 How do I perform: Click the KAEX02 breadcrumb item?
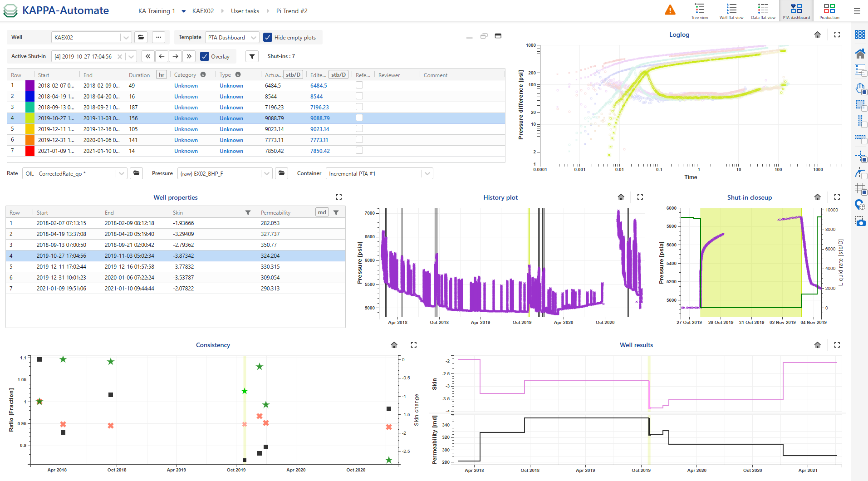[x=203, y=10]
